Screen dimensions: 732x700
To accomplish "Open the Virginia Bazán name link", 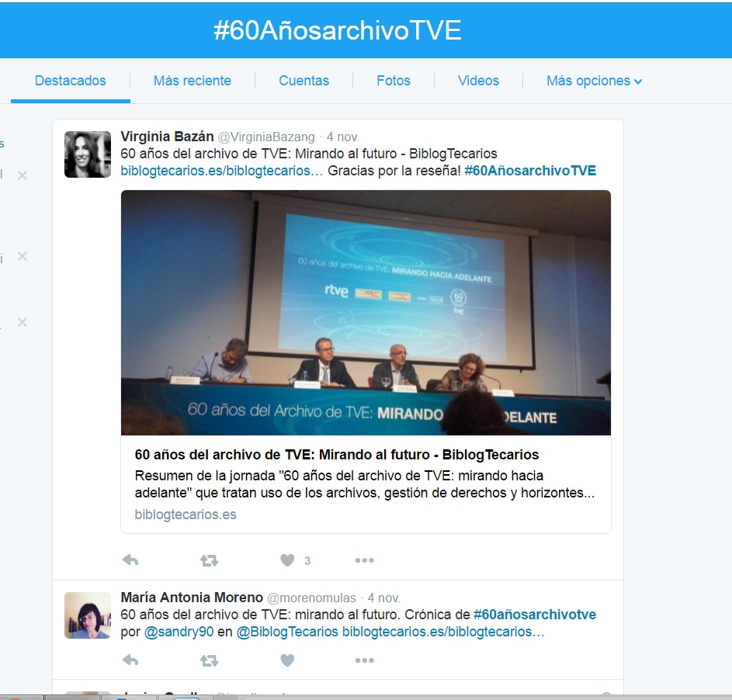I will coord(167,137).
